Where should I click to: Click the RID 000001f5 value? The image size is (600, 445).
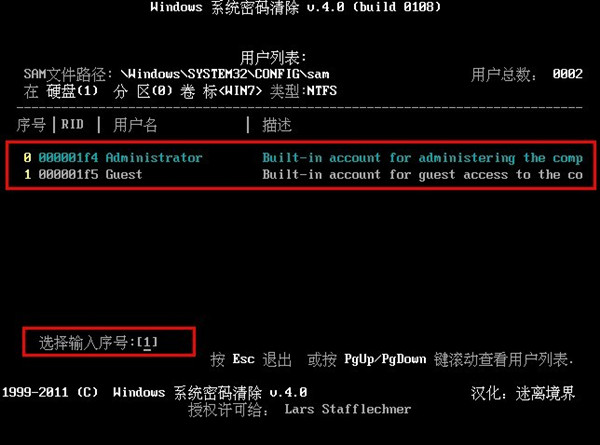click(68, 175)
